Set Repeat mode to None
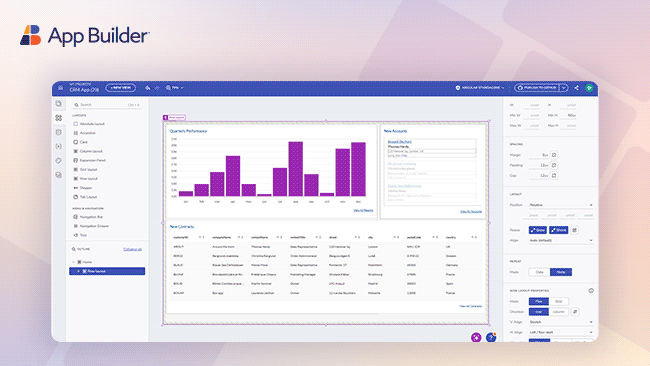Image resolution: width=650 pixels, height=366 pixels. (x=561, y=272)
